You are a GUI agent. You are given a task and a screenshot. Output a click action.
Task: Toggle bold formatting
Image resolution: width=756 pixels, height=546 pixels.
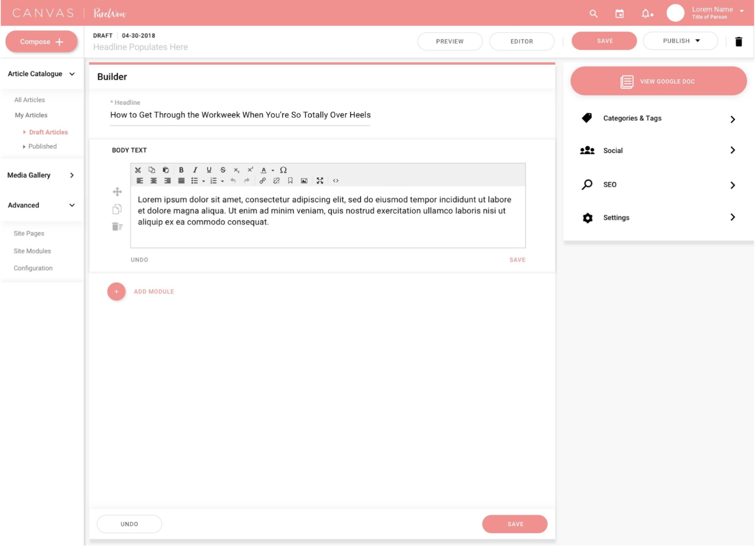click(x=181, y=170)
